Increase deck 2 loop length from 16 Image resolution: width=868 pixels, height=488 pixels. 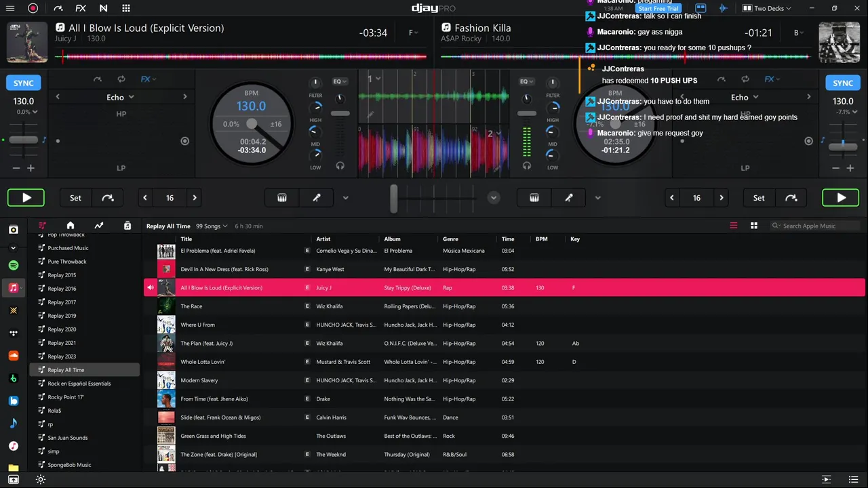tap(722, 198)
